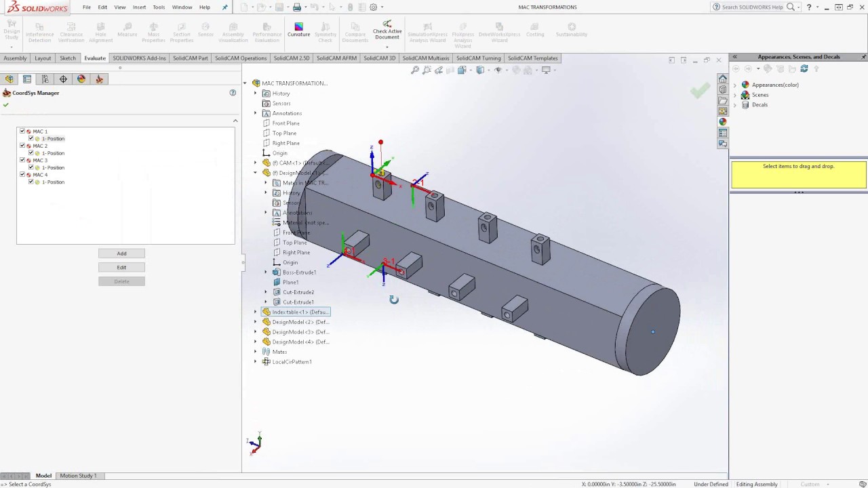Viewport: 868px width, 488px height.
Task: Expand the Appearances(color) folder
Action: (735, 85)
